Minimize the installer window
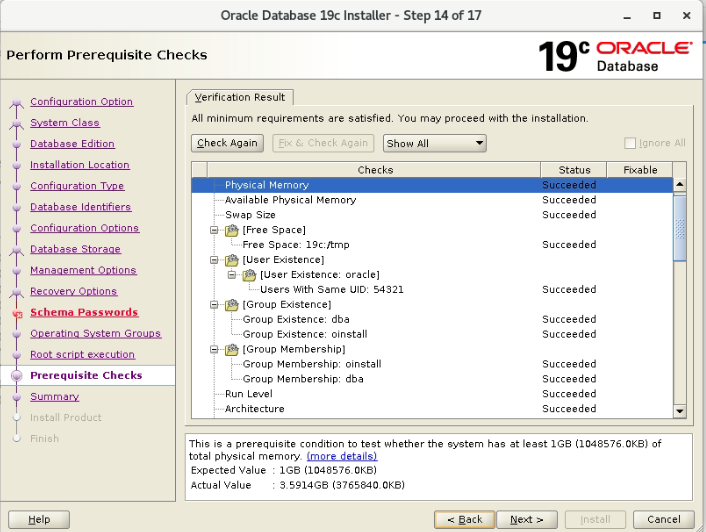 point(627,16)
